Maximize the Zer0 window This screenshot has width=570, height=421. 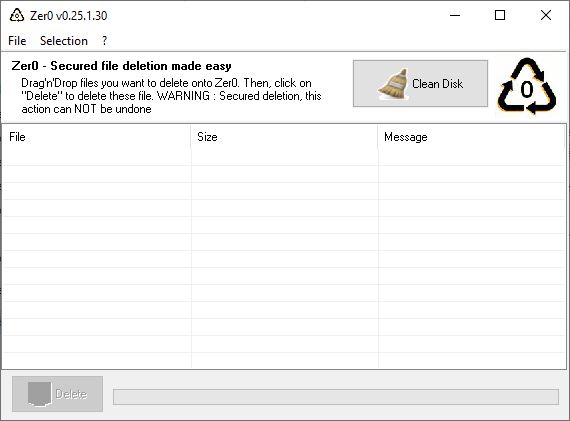[500, 15]
